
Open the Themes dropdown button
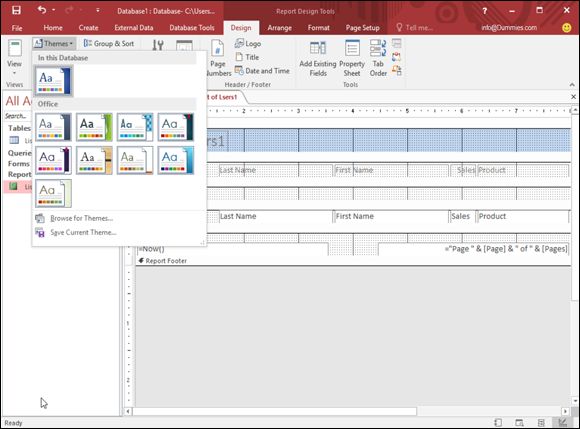54,44
